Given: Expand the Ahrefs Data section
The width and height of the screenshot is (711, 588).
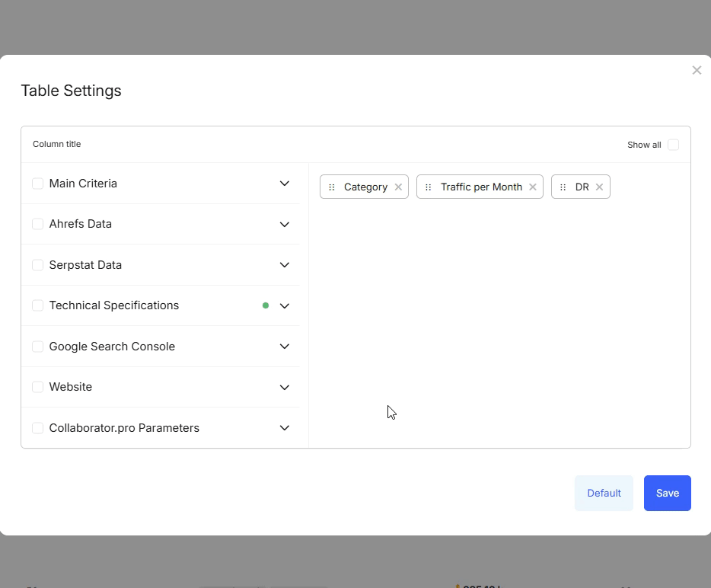Looking at the screenshot, I should [x=284, y=224].
